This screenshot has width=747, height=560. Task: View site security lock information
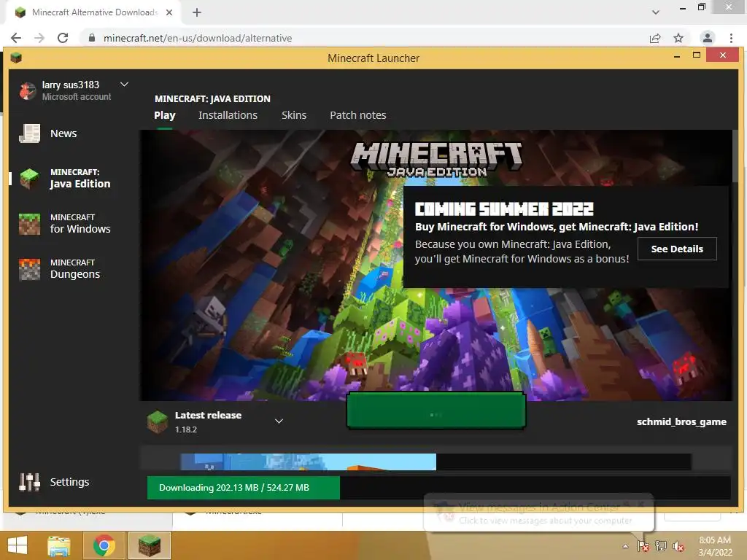click(x=92, y=38)
